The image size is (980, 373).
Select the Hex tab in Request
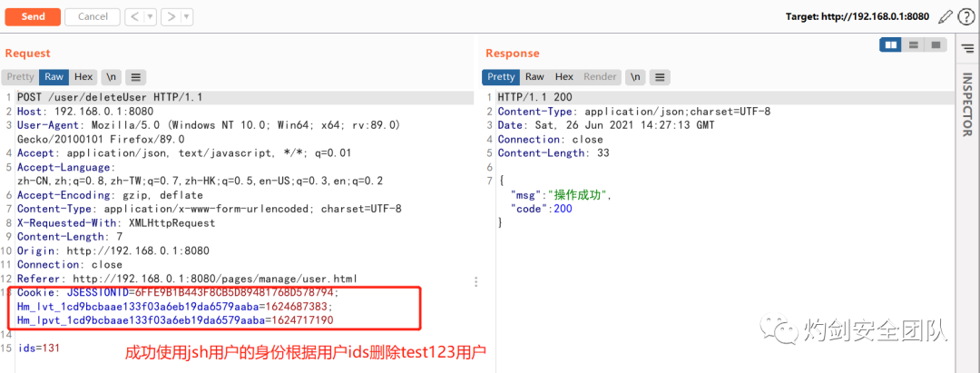click(83, 77)
